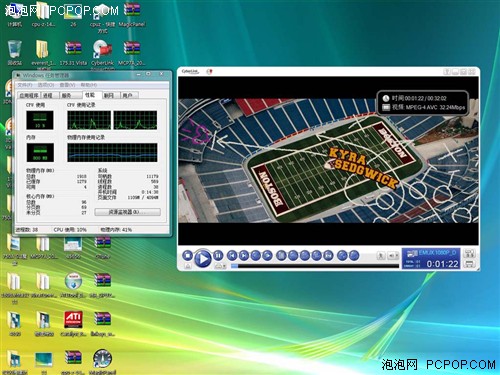Click the CyberLink logo in the player title bar
The height and width of the screenshot is (375, 500).
point(190,71)
